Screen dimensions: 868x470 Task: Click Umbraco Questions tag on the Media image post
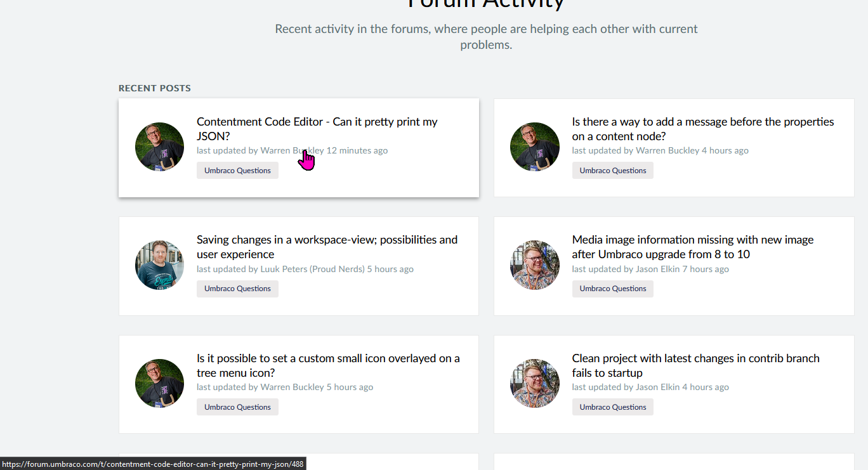[612, 289]
